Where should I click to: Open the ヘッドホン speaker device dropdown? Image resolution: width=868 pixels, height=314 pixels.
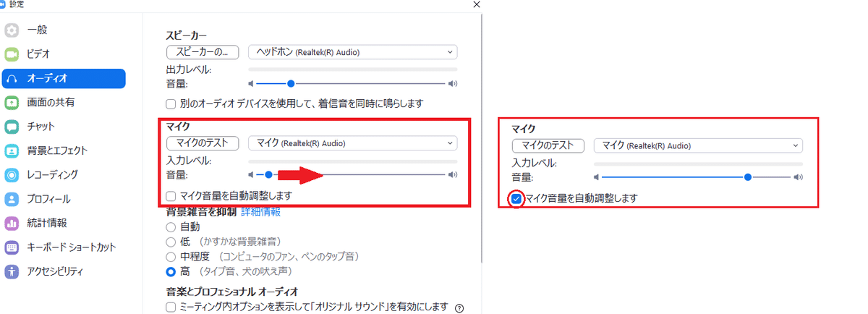click(x=353, y=52)
